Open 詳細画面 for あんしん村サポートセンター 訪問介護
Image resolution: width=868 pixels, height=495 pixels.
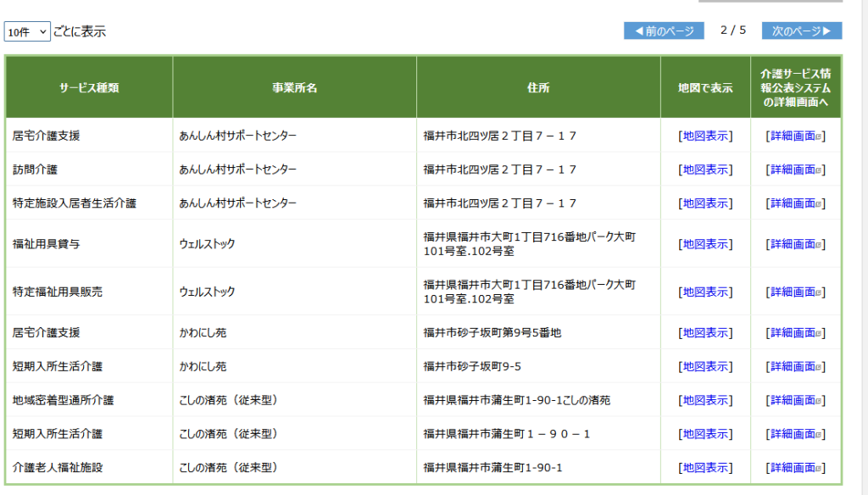[x=793, y=170]
